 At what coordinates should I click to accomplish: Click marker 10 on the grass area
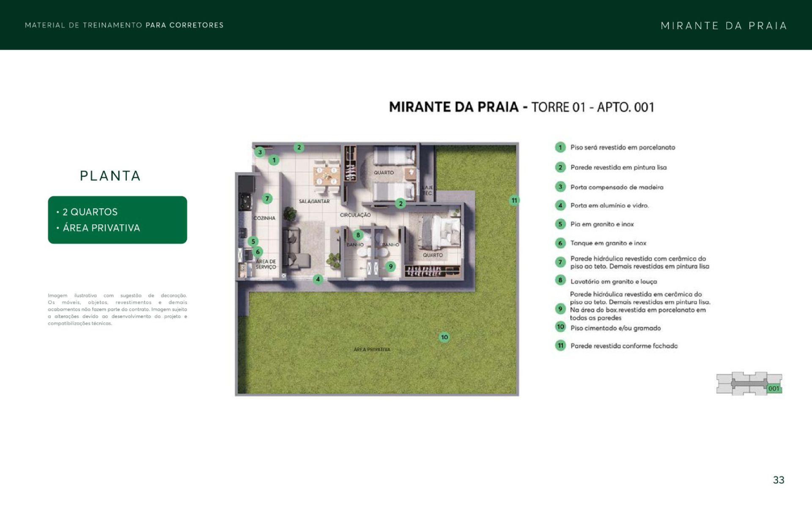coord(444,337)
